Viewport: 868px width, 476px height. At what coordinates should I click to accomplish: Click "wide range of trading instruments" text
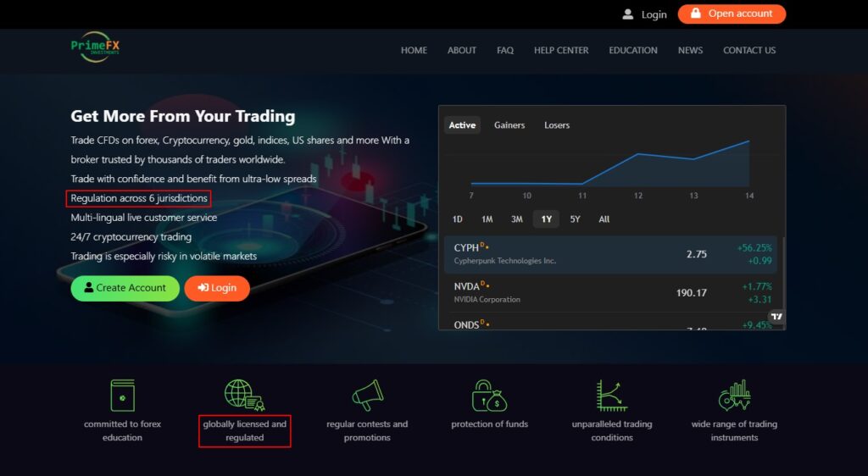point(734,430)
